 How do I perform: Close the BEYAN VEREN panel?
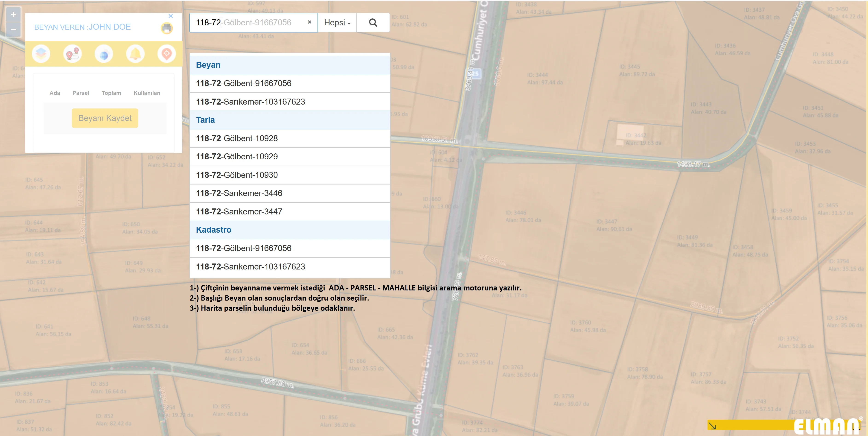(171, 16)
